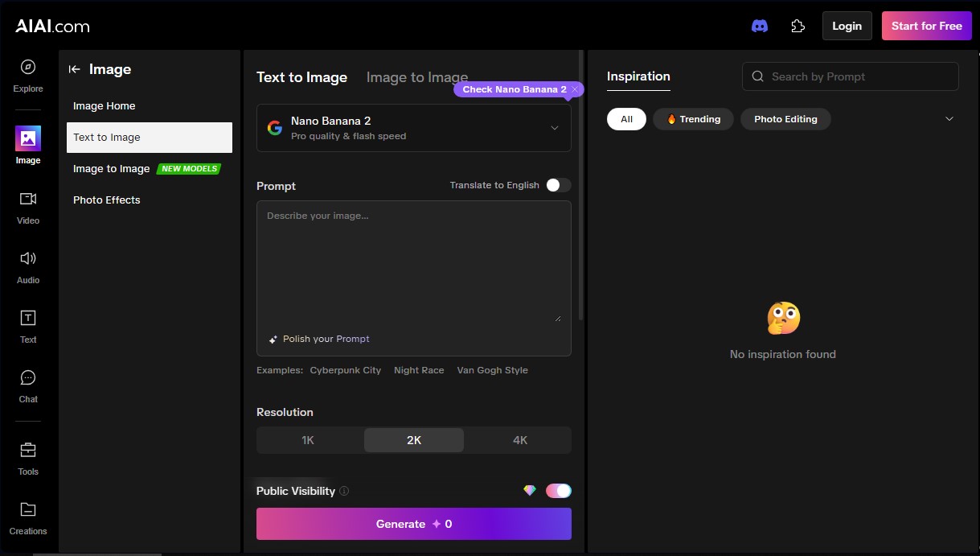Select Photo Effects in the Image menu
This screenshot has width=980, height=556.
[x=106, y=200]
